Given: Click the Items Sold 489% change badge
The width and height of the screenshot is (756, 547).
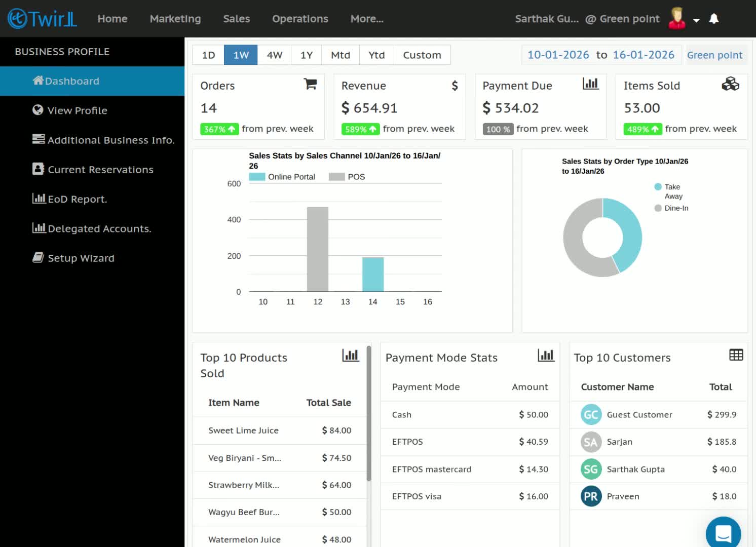Looking at the screenshot, I should [x=643, y=129].
